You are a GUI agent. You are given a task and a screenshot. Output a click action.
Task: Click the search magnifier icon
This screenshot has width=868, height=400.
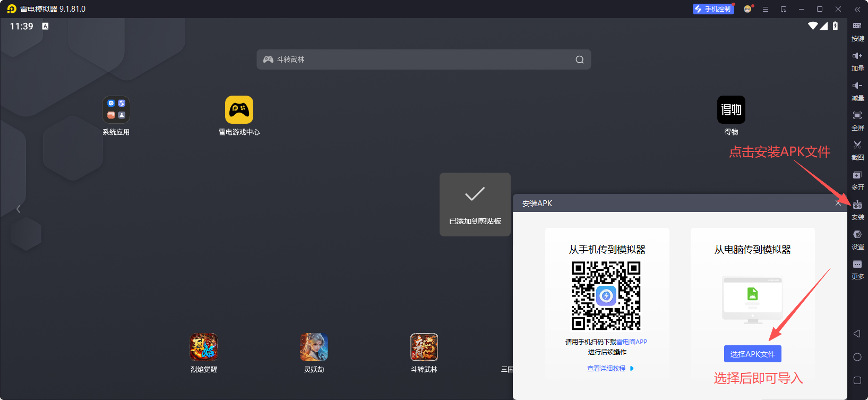pos(580,59)
